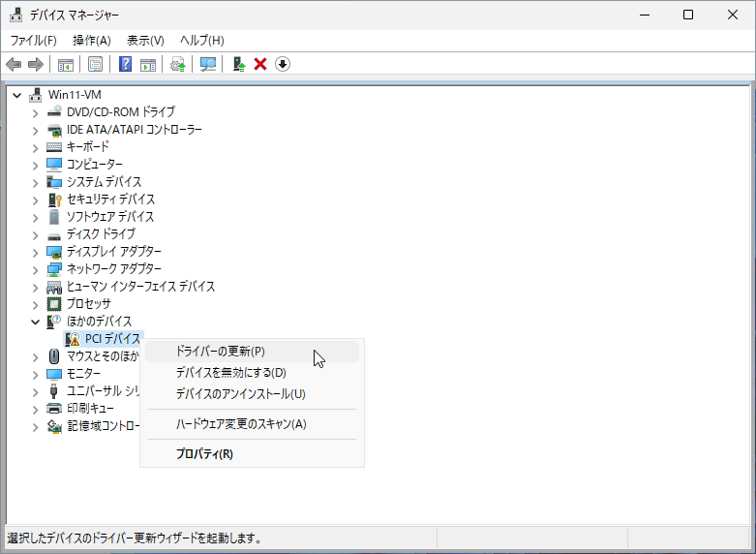Click the PCI デバイス warning icon

pos(73,339)
